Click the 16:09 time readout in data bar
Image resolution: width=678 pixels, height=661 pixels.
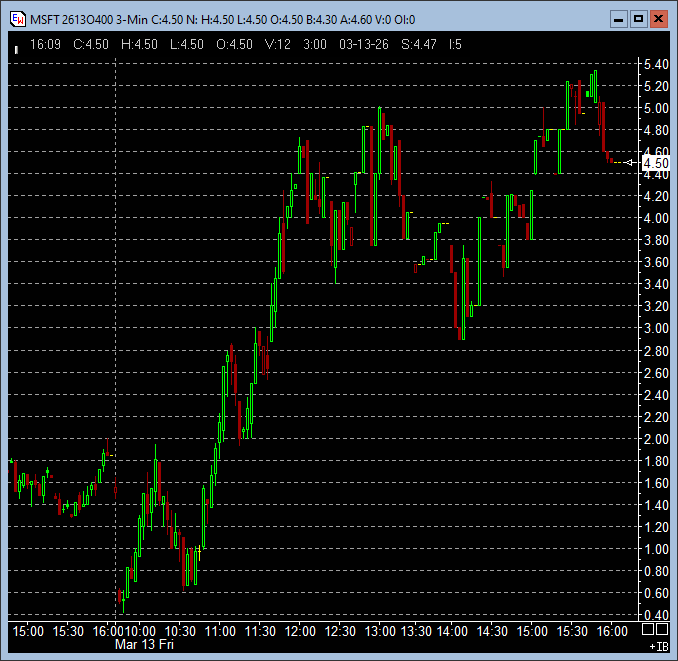[45, 44]
